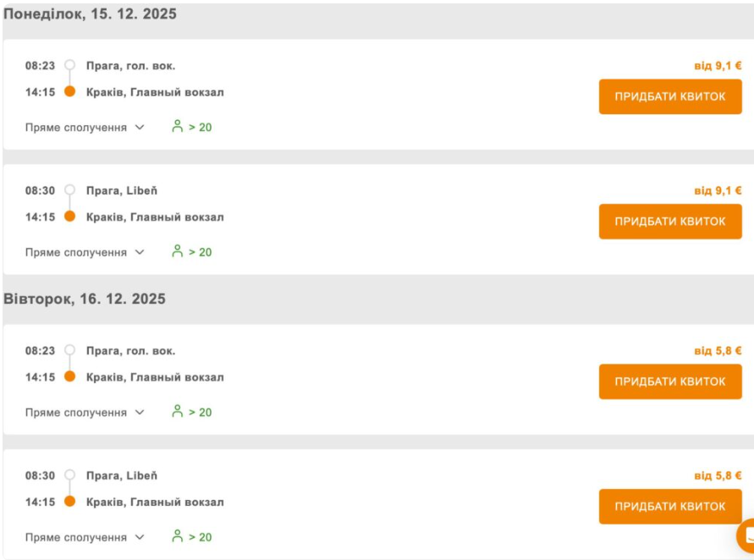
Task: Click orange arrival dot on Tuesday 08:23 route
Action: click(70, 376)
